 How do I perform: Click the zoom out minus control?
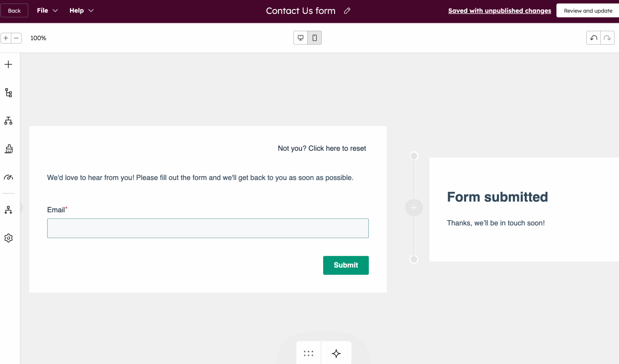tap(16, 38)
